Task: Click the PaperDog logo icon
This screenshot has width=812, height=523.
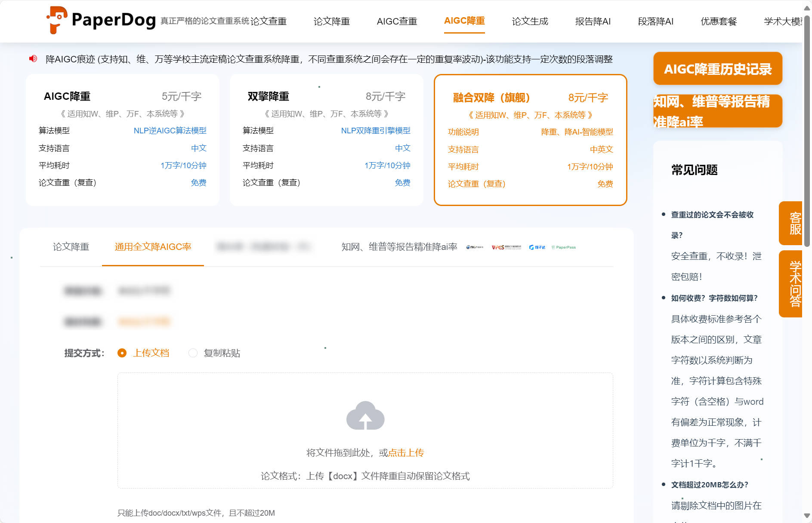Action: 56,20
